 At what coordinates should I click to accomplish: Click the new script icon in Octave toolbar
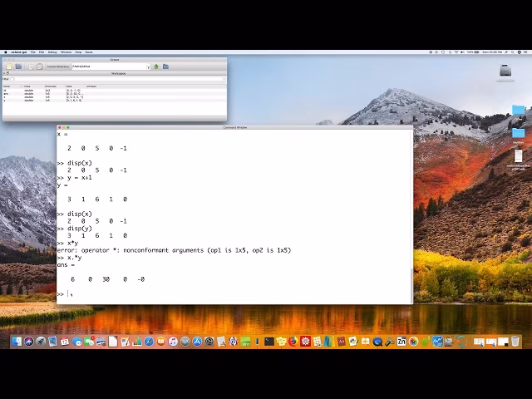(9, 66)
